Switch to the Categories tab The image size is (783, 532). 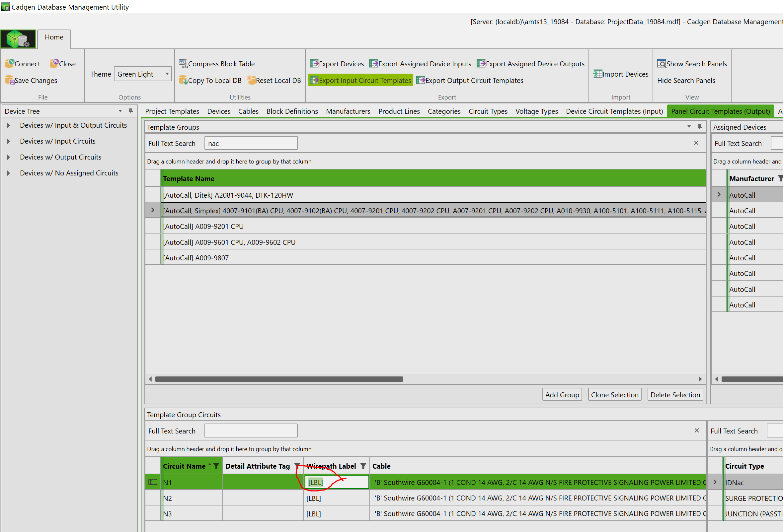pos(444,111)
